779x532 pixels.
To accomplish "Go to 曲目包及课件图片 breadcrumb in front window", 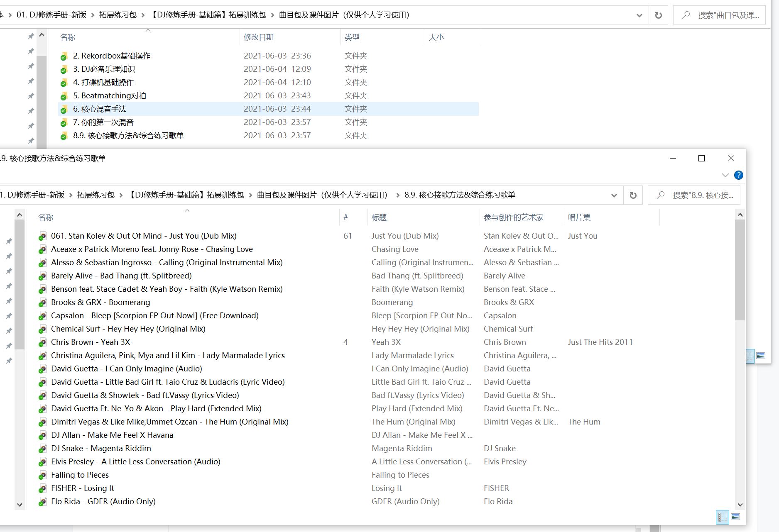I will tap(322, 195).
